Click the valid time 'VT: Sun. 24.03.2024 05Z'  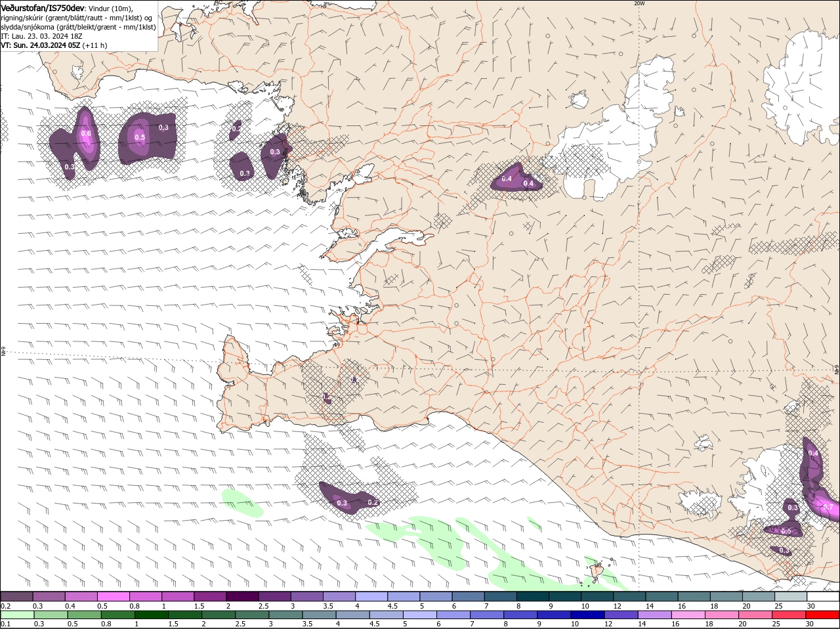pos(41,45)
